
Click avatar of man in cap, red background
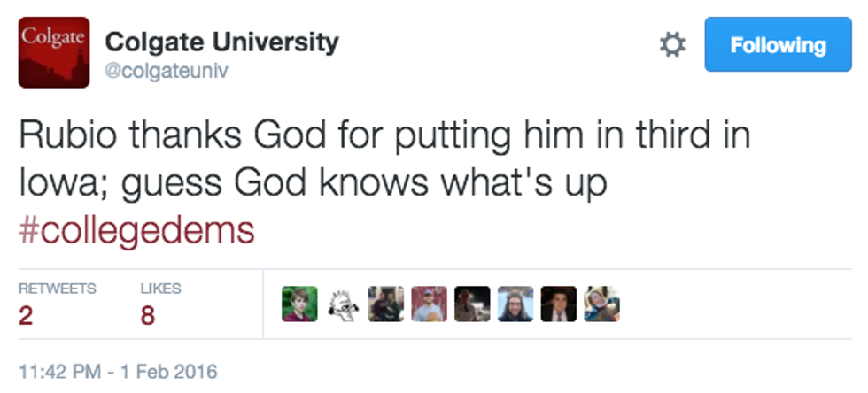(x=429, y=304)
